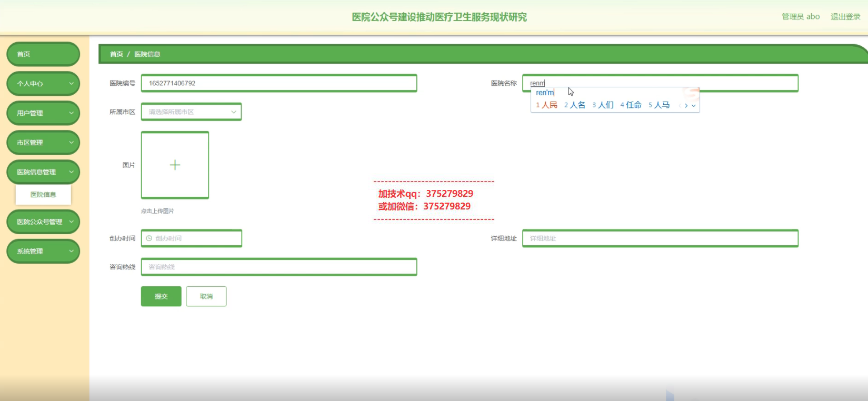Choose IME candidate 3 人们
The width and height of the screenshot is (868, 401).
pos(603,105)
